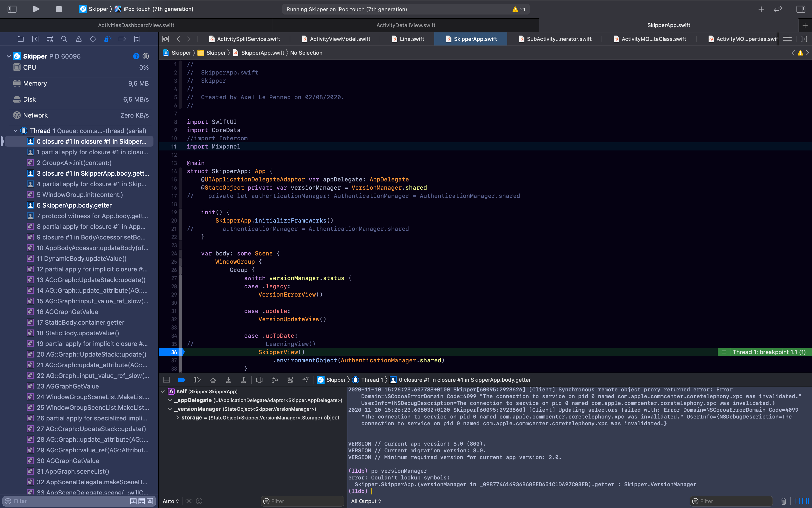Open the ActivityViewModel.swift editor tab
This screenshot has width=812, height=508.
coord(336,39)
